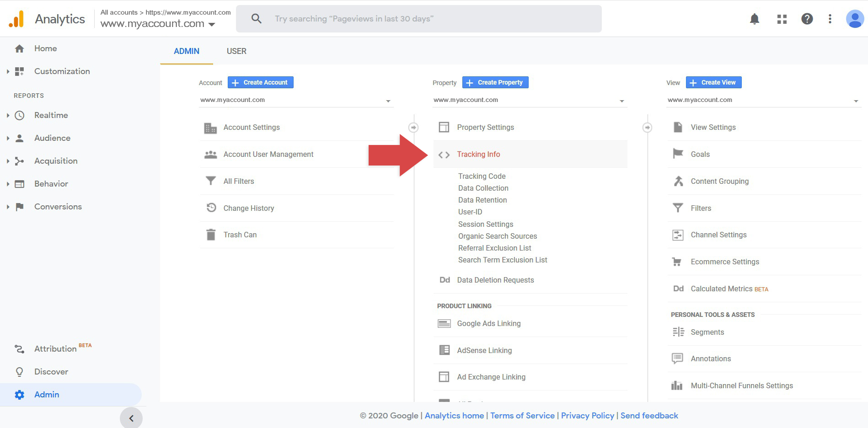Expand the Behavior reports arrow
The width and height of the screenshot is (868, 428).
click(8, 184)
